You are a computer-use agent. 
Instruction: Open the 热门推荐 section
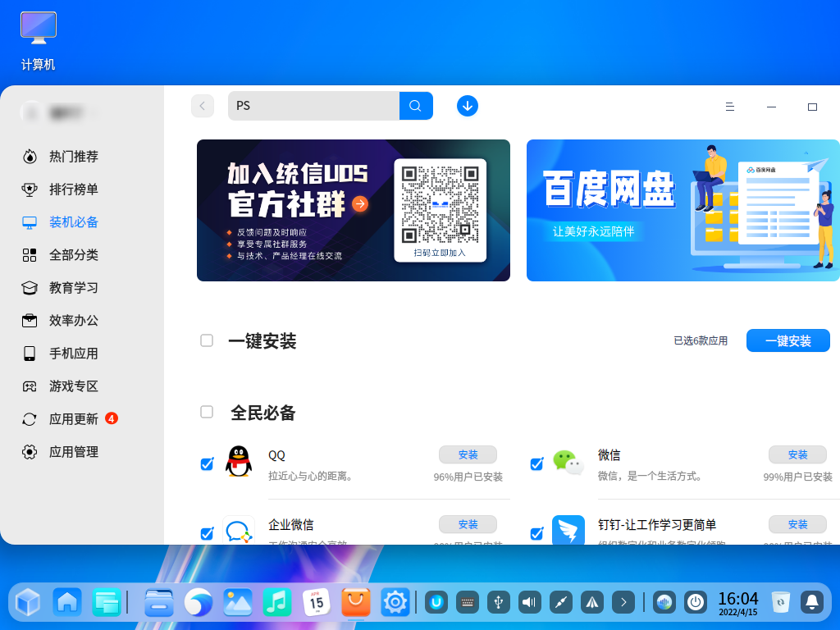[x=60, y=157]
